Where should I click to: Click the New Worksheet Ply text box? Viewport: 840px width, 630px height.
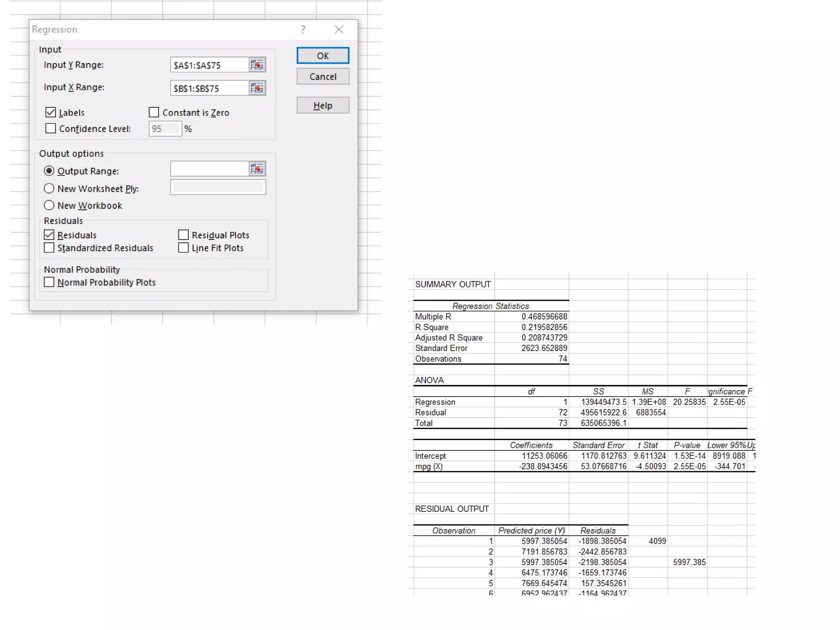tap(218, 187)
